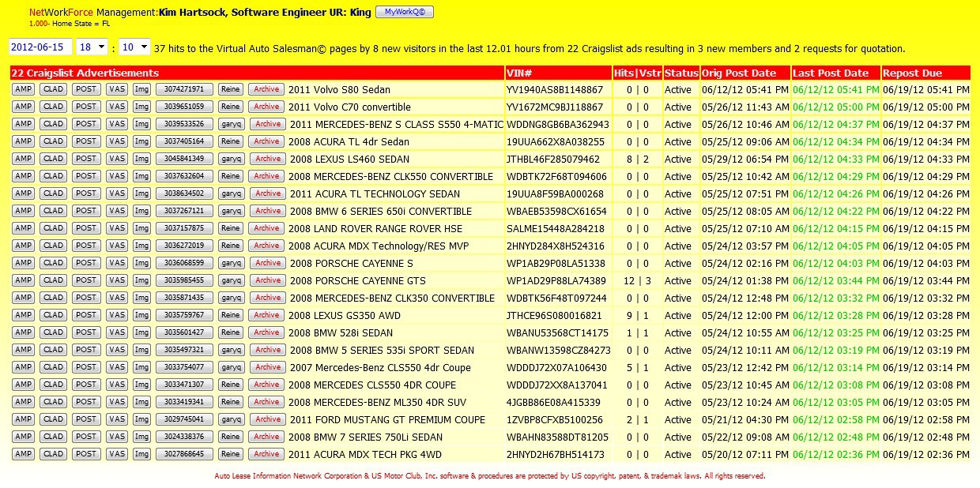980x488 pixels.
Task: Click POST for the Mercedes-Benz S Class S550 row
Action: (x=86, y=124)
